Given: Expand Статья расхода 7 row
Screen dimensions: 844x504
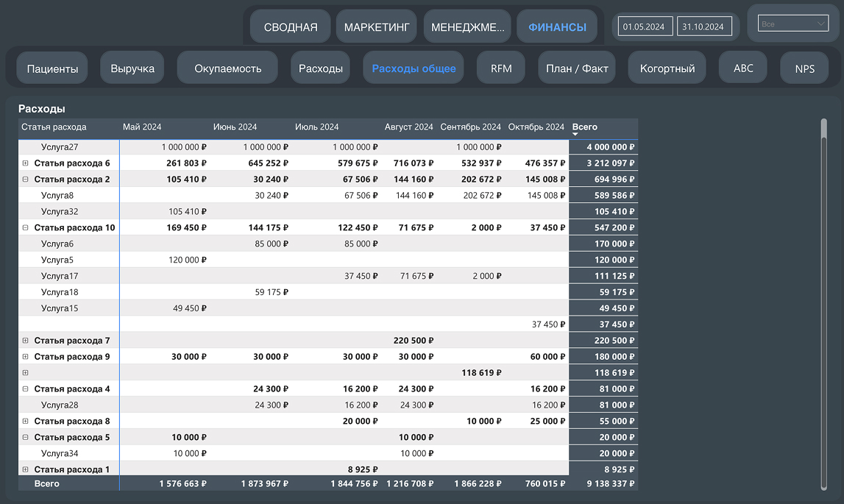Looking at the screenshot, I should tap(26, 341).
